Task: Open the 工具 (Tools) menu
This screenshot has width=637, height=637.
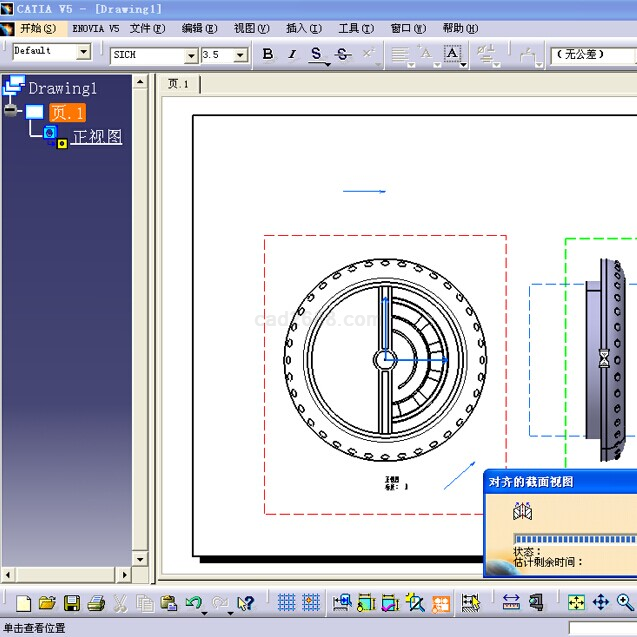Action: pos(355,28)
